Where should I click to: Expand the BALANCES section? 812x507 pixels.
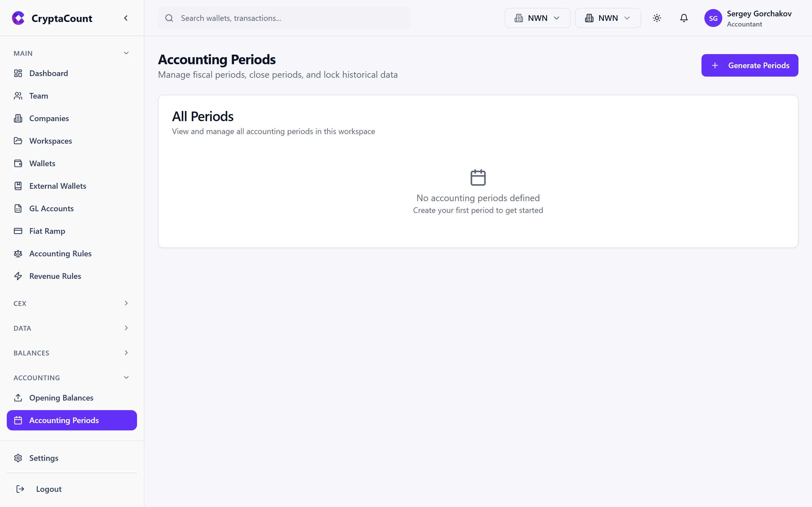point(126,353)
